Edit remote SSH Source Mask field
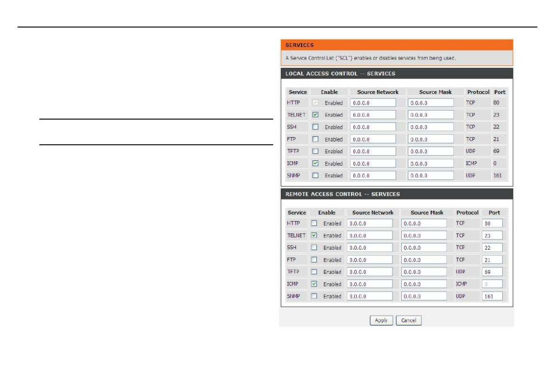 click(x=424, y=248)
